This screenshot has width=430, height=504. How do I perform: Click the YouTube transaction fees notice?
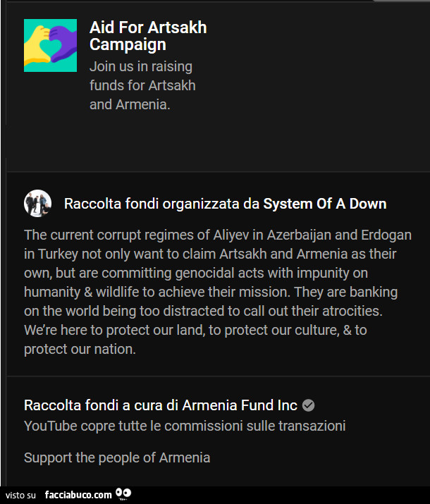pyautogui.click(x=185, y=426)
